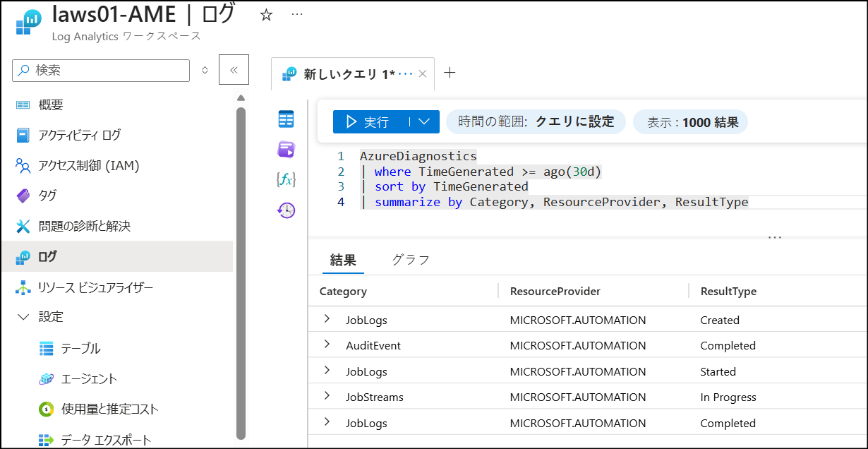Viewport: 868px width, 449px height.
Task: Click the アクセス制御 (IAM) people icon
Action: [23, 166]
